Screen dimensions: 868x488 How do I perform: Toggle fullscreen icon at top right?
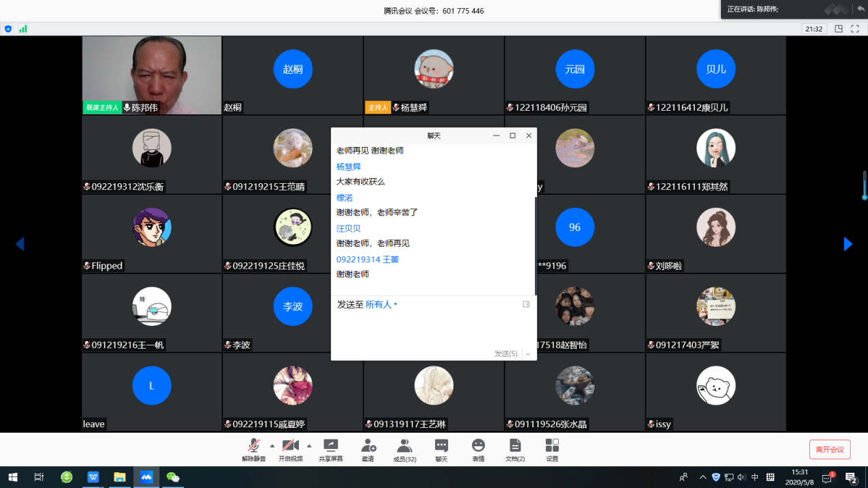point(855,29)
